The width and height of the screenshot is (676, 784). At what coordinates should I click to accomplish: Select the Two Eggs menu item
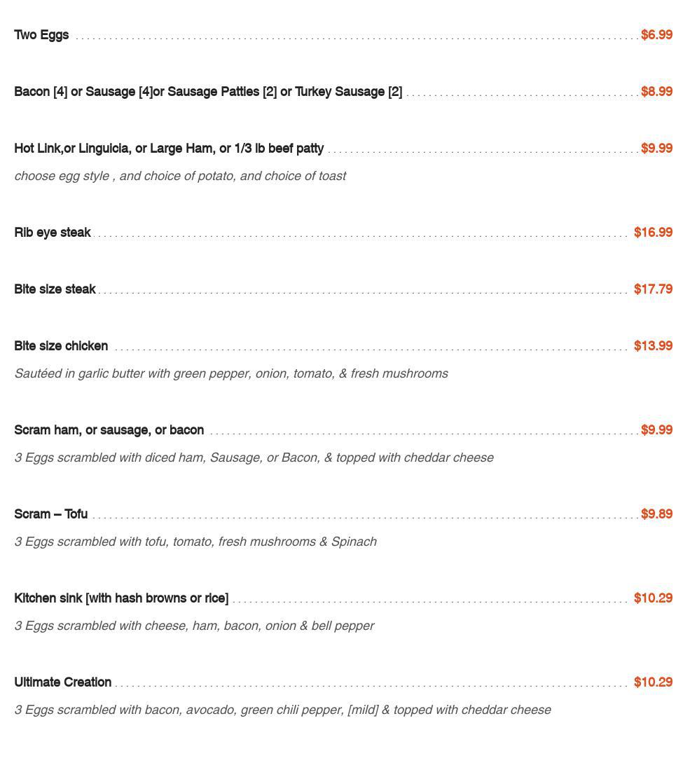coord(41,35)
